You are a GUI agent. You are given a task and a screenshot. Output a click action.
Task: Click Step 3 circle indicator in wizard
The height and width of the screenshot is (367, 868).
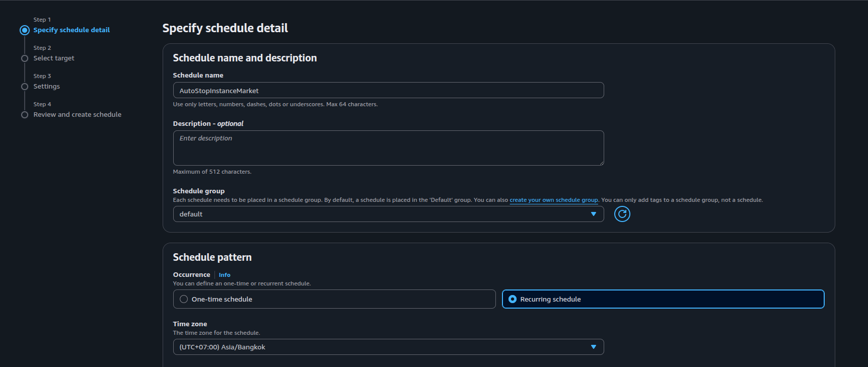(x=25, y=87)
